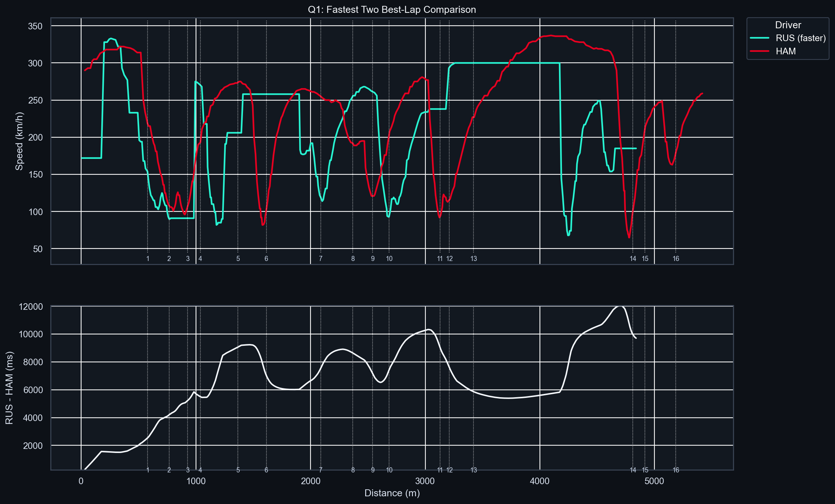Click the 12000 tick on the delta axis
The image size is (835, 504).
click(x=30, y=307)
